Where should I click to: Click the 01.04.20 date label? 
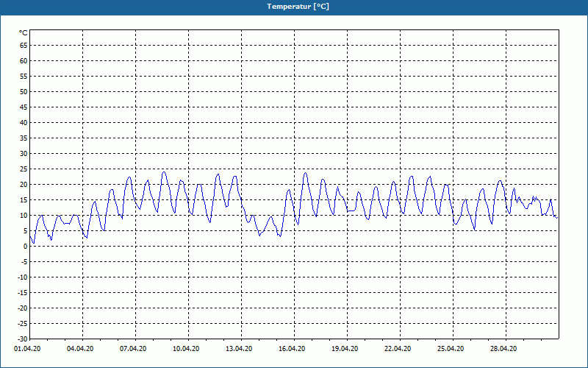coord(27,348)
